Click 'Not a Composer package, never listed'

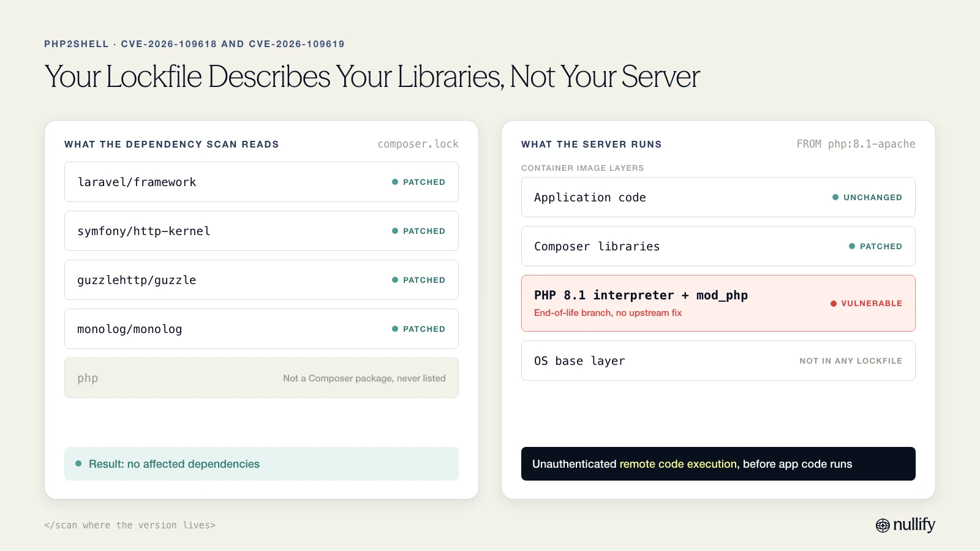(364, 378)
